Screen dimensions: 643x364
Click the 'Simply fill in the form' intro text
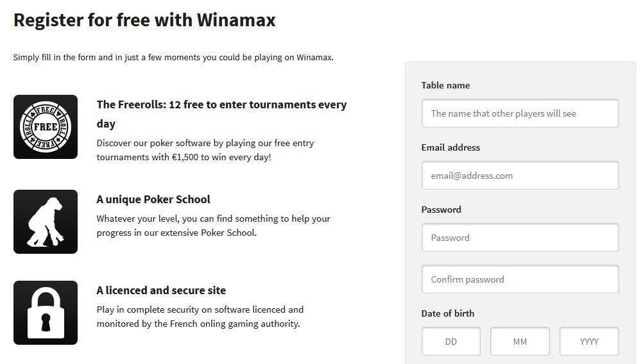click(173, 57)
